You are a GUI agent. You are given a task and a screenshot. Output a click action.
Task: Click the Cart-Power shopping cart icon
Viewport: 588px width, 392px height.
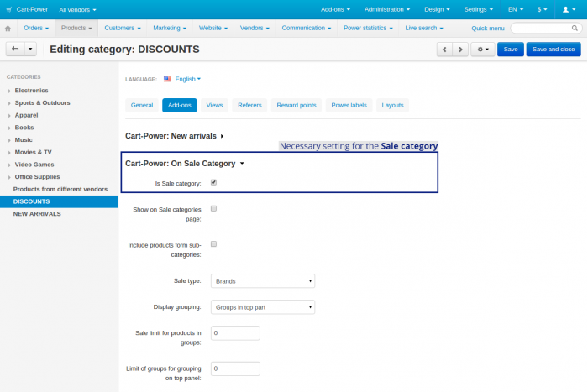(x=9, y=10)
